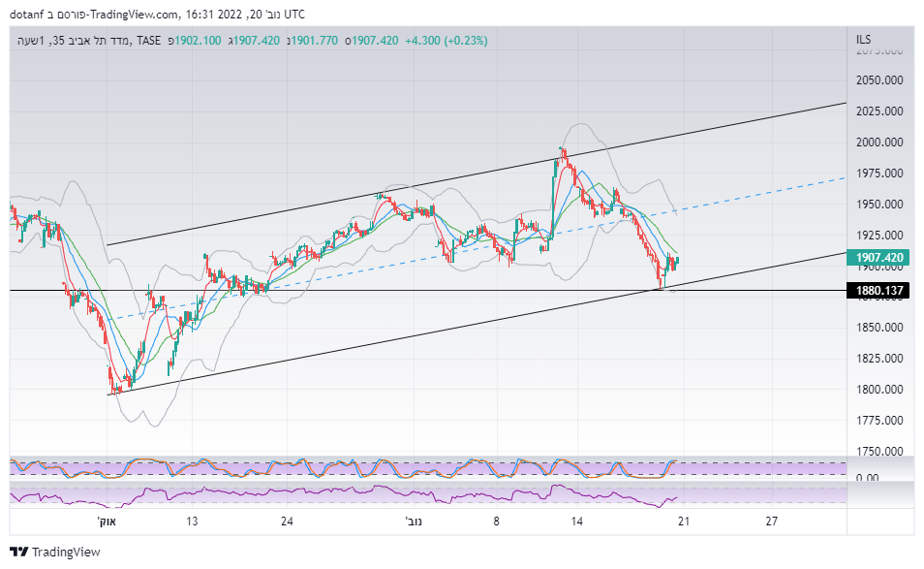Click the ILS currency label

pos(863,40)
